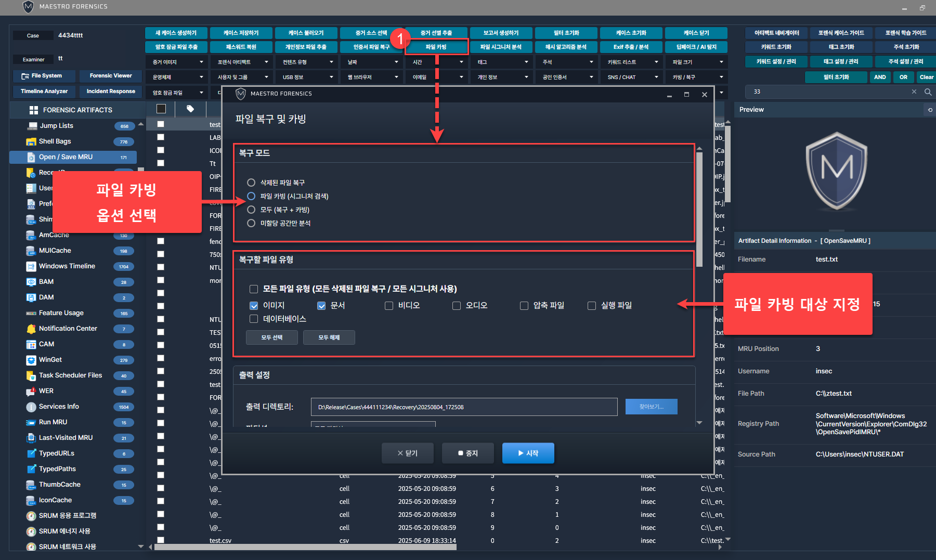Click the search magnifier icon
The image size is (936, 560).
tap(928, 92)
